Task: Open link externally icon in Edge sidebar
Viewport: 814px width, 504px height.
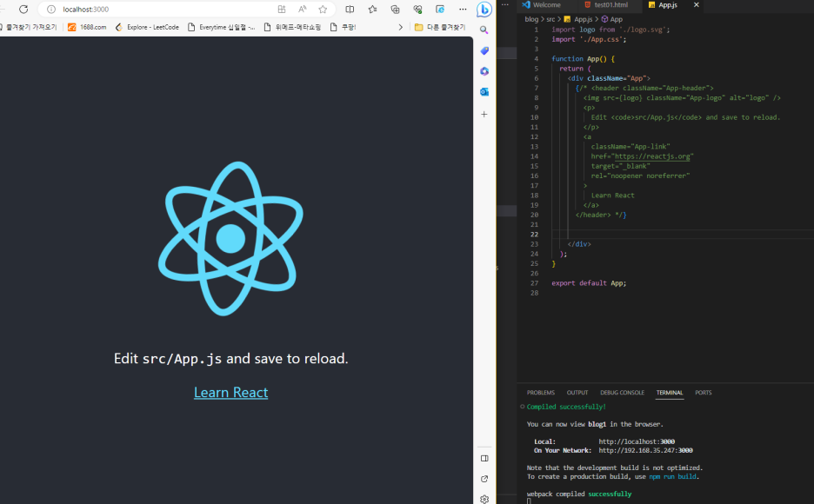Action: [x=484, y=479]
